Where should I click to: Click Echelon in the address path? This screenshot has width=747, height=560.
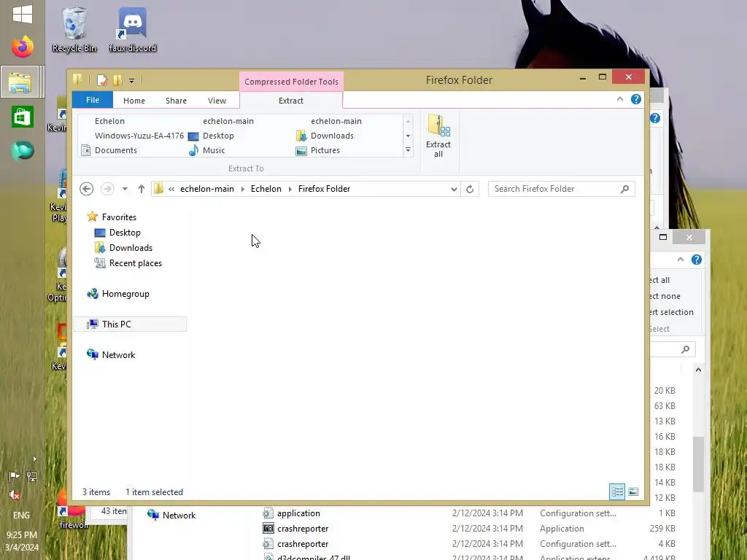(x=266, y=189)
